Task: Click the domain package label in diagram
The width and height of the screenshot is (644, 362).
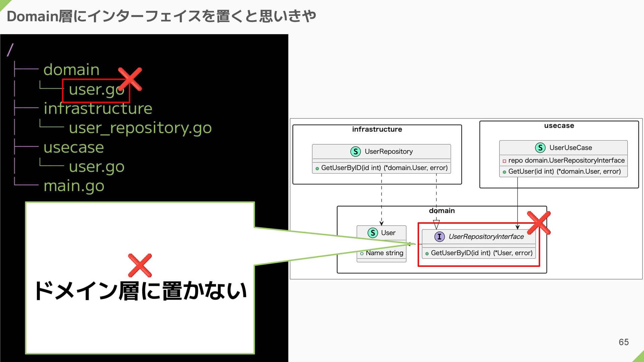Action: (442, 210)
